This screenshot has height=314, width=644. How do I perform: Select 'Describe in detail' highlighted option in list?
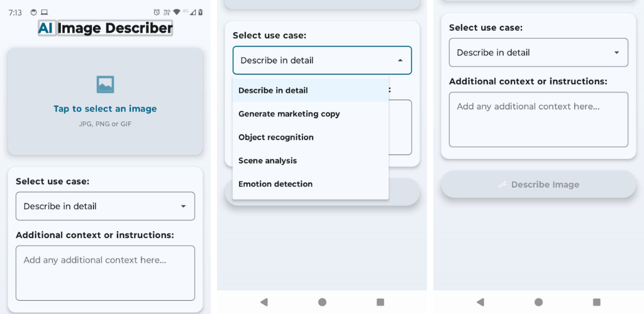coord(311,90)
